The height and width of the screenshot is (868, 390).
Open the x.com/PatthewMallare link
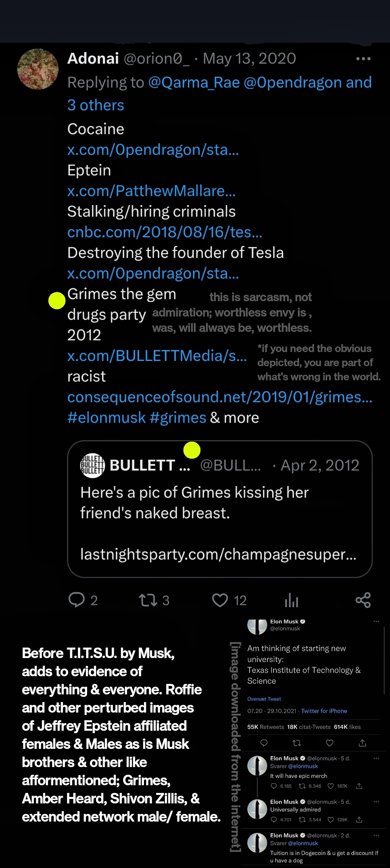[151, 191]
